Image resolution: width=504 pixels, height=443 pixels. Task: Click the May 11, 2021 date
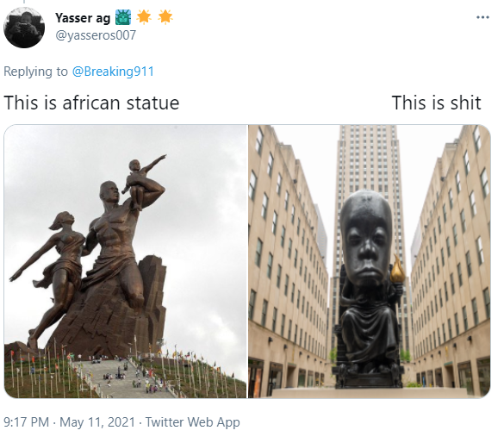[97, 422]
